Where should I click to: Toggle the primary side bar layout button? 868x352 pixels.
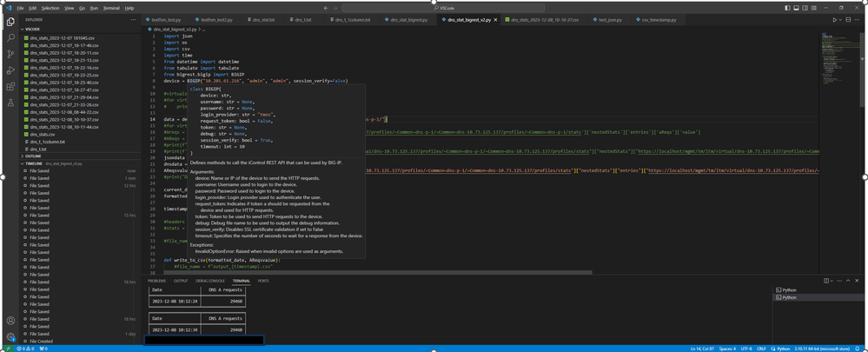pos(787,8)
